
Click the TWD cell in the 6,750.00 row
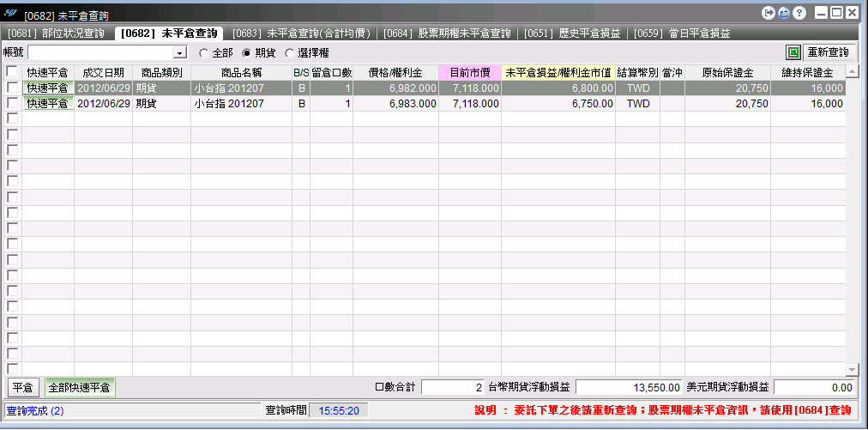638,103
